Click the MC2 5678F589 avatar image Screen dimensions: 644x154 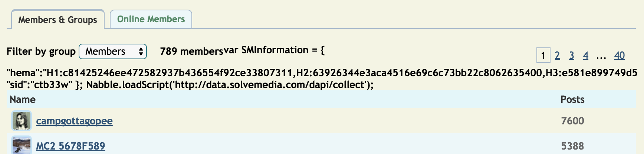22,145
